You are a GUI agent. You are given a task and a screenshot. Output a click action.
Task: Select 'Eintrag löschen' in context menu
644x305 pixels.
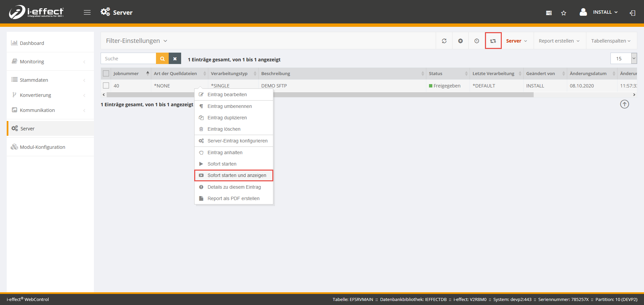224,129
